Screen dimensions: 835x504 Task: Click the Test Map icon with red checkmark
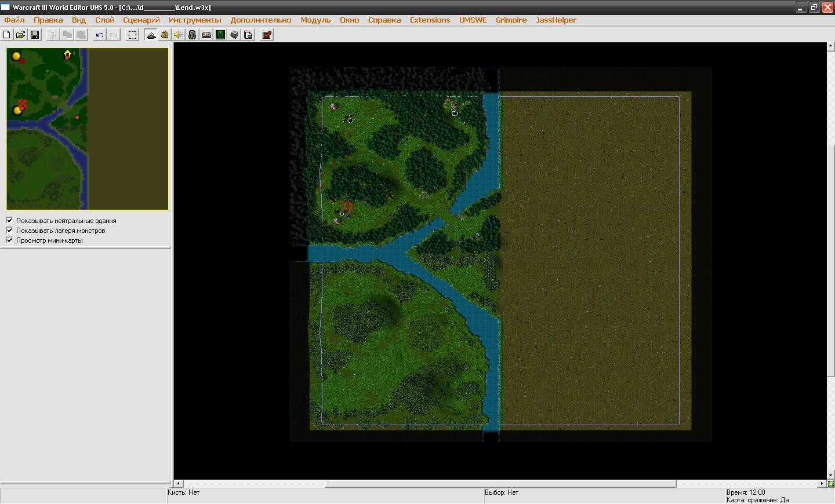[267, 35]
